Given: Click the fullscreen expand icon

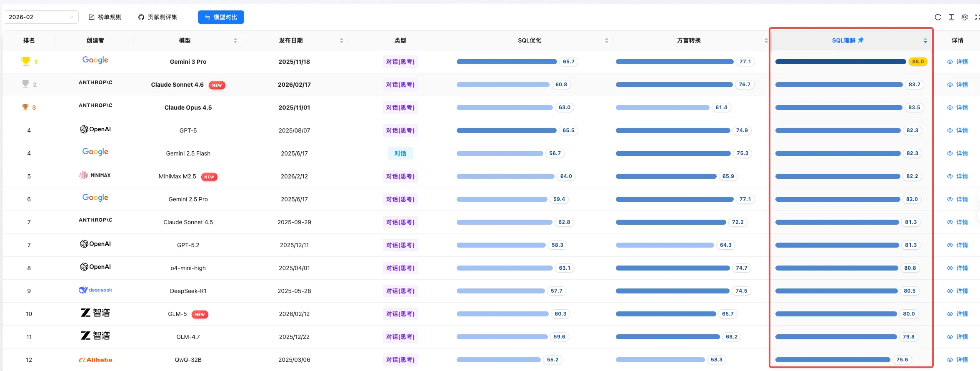Looking at the screenshot, I should (x=977, y=17).
